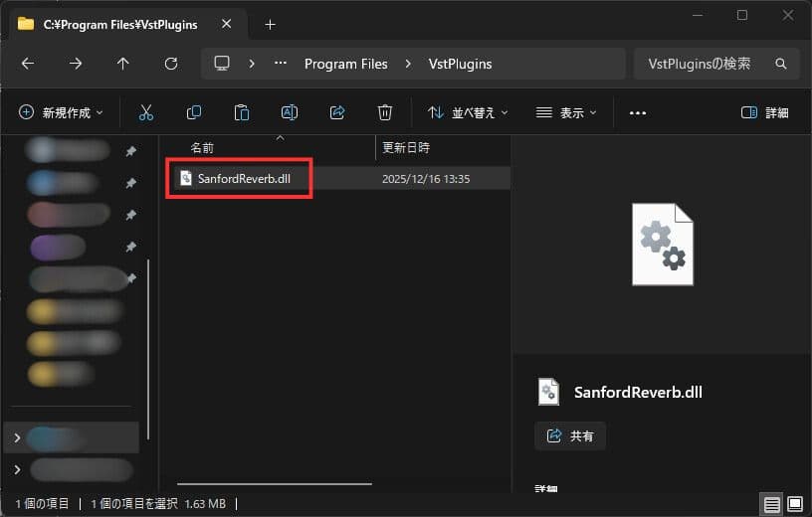Open the 新規作成 dropdown menu
This screenshot has height=517, width=812.
61,112
